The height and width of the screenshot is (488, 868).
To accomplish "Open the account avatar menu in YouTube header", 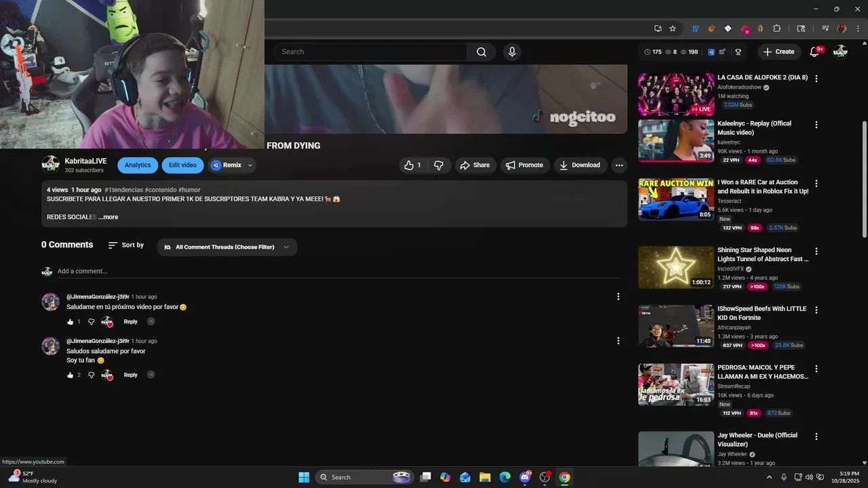I will [840, 52].
